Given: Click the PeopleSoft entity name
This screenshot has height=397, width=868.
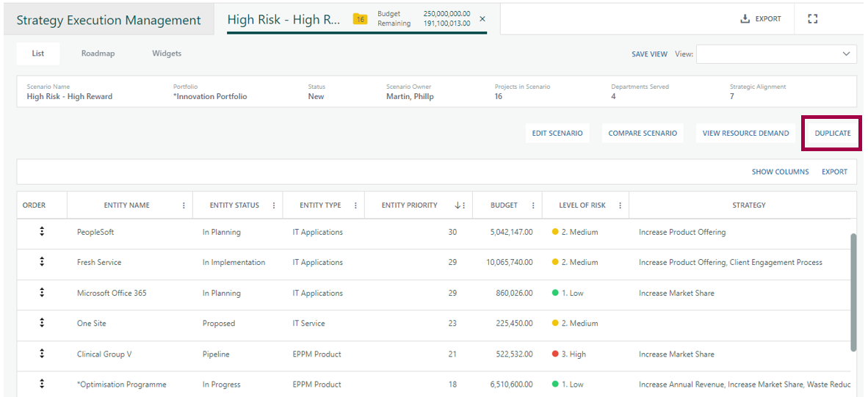Looking at the screenshot, I should [95, 232].
